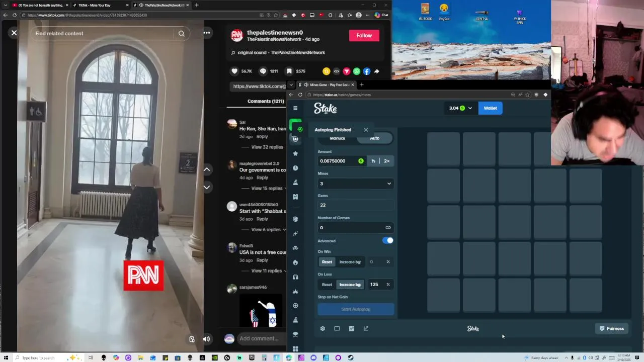Copy TikTok embed code icon
This screenshot has height=362, width=644.
pyautogui.click(x=337, y=71)
